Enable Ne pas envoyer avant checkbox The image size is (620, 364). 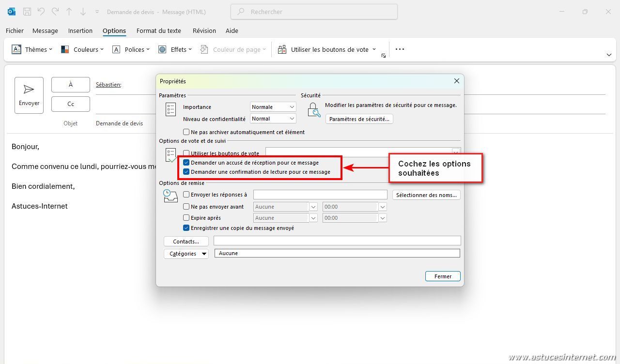pyautogui.click(x=186, y=207)
